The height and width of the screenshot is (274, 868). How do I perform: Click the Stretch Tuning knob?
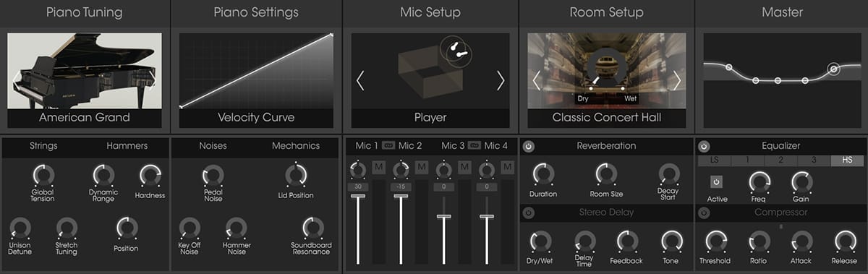click(x=67, y=228)
